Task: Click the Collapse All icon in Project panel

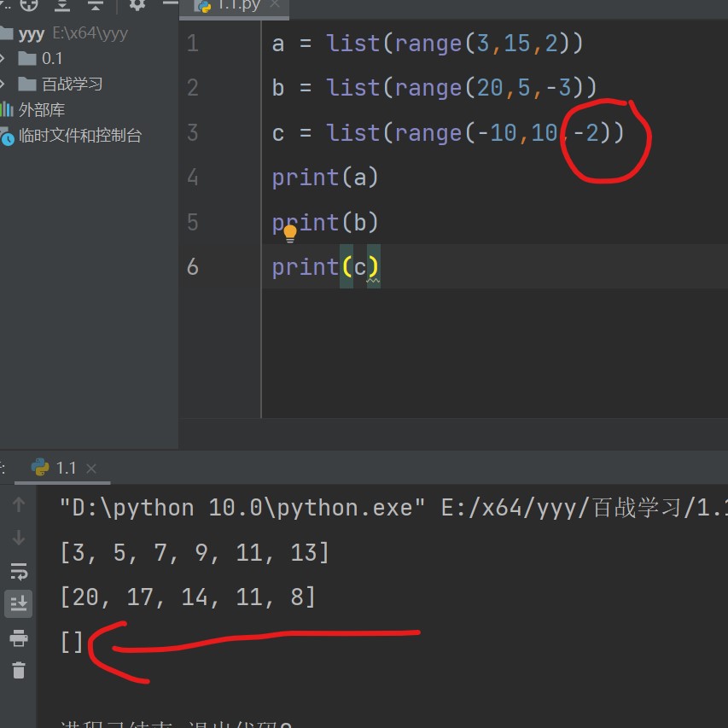Action: point(96,5)
